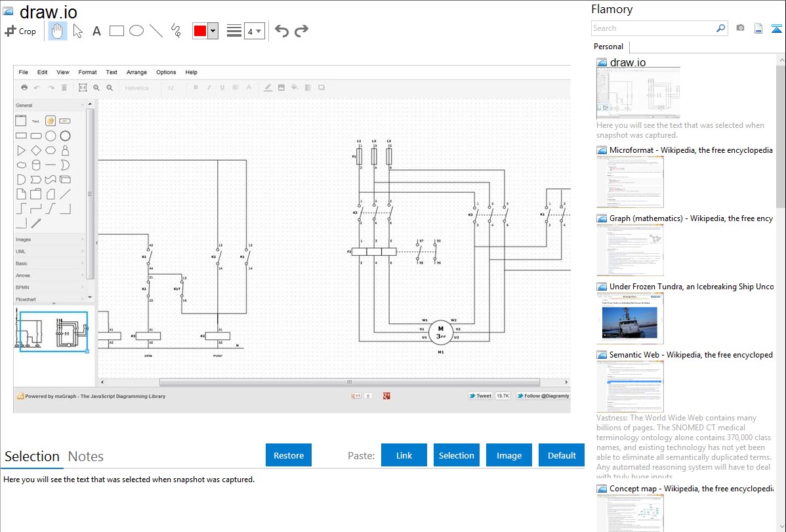The height and width of the screenshot is (532, 786).
Task: Select the freehand scribble tool
Action: 176,31
